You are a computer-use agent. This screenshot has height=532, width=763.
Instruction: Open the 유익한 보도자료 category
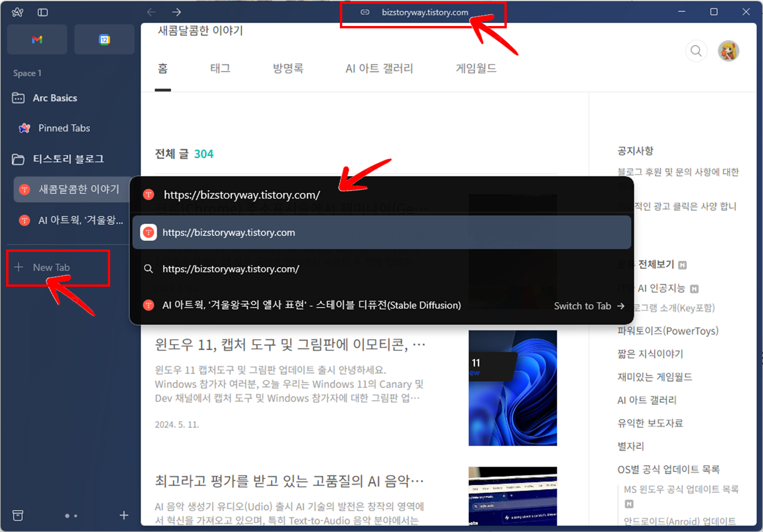(x=650, y=423)
